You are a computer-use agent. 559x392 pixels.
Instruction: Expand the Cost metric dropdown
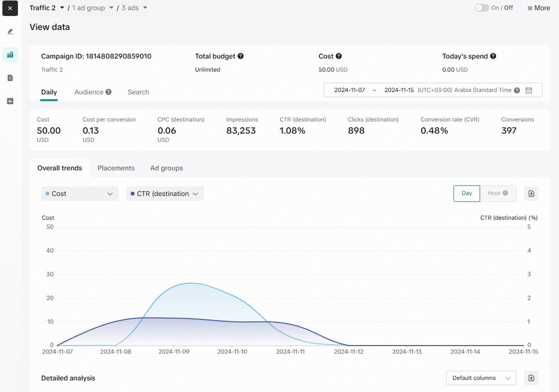click(x=80, y=194)
